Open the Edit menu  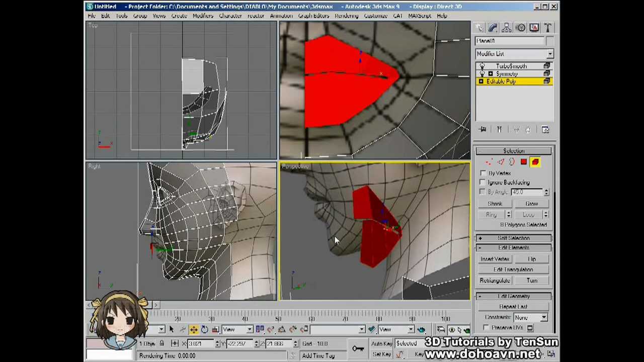point(105,16)
